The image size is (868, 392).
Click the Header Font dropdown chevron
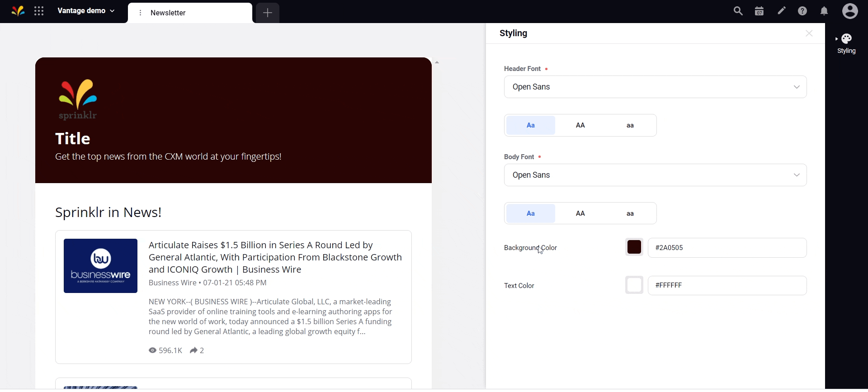[x=797, y=88]
